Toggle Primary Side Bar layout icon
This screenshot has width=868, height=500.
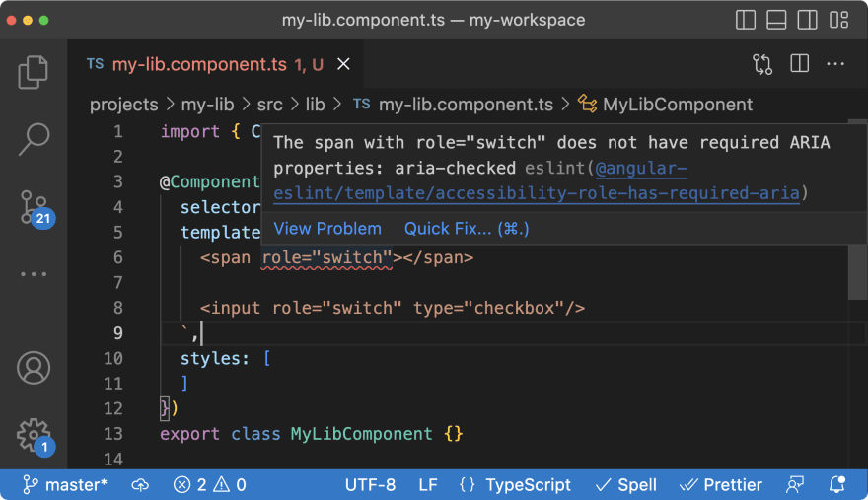coord(746,20)
